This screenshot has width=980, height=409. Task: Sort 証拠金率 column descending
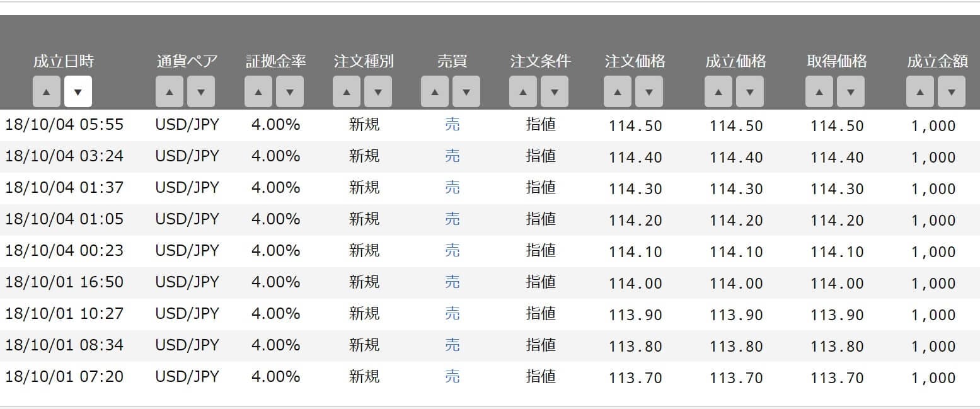pos(290,91)
